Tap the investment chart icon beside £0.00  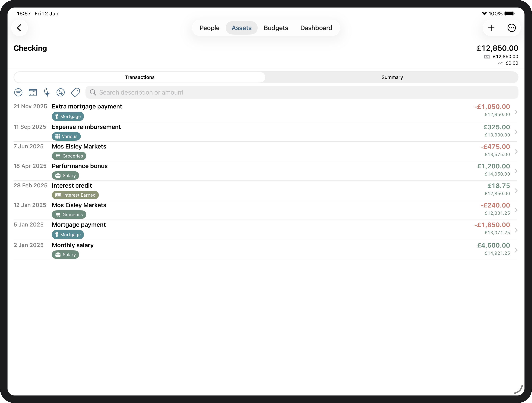click(500, 63)
